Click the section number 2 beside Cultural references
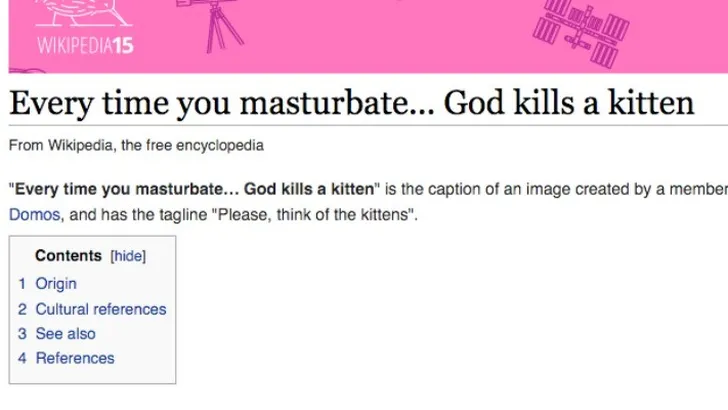728x410 pixels. pos(22,309)
